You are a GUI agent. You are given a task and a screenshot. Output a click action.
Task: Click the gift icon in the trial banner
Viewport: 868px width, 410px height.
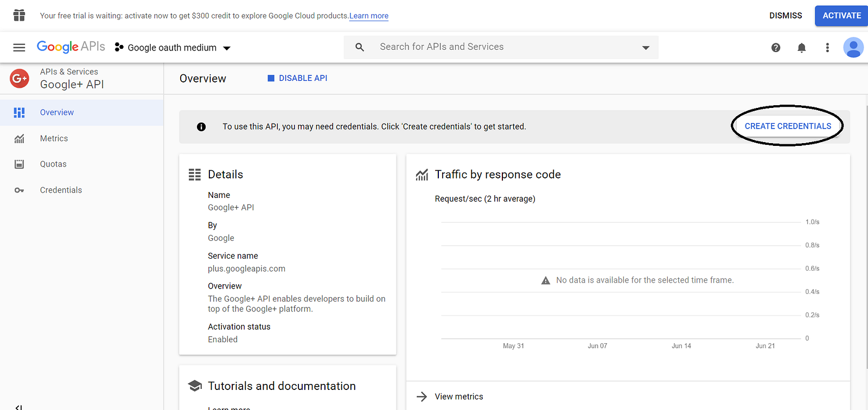[19, 15]
